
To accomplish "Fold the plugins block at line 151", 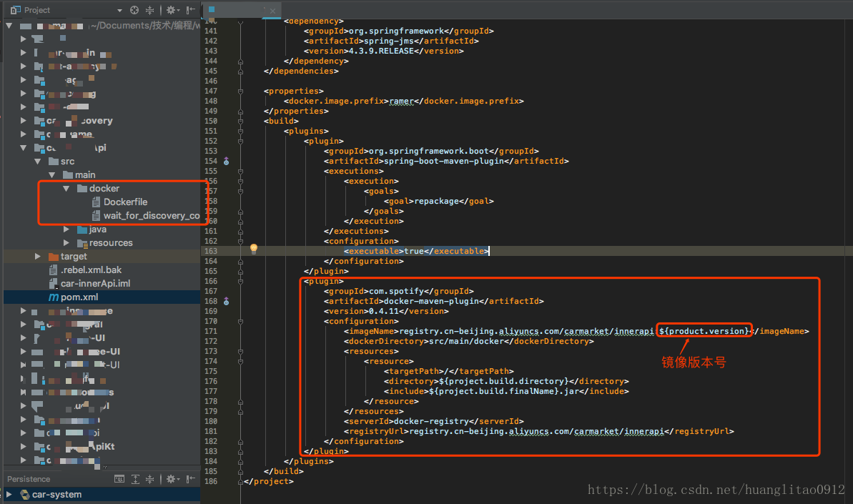I will click(x=240, y=131).
